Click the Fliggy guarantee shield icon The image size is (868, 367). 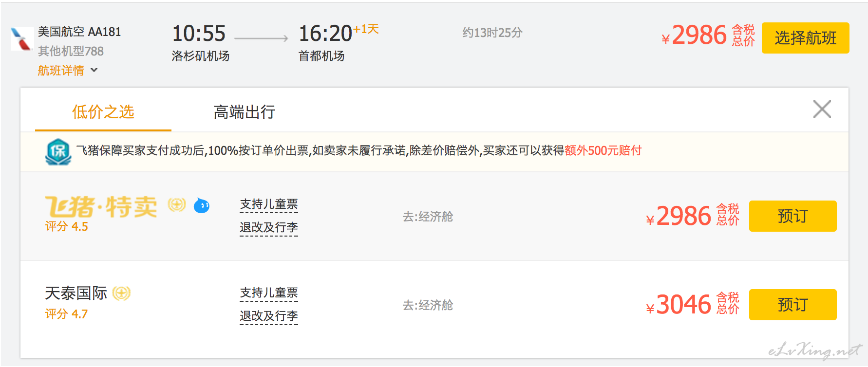pos(58,151)
